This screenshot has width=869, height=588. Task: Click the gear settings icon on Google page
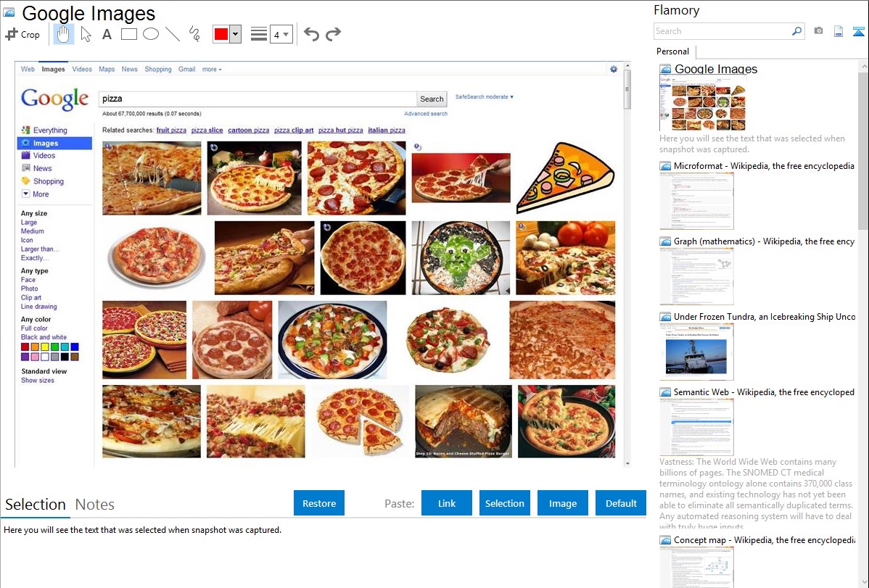[614, 70]
